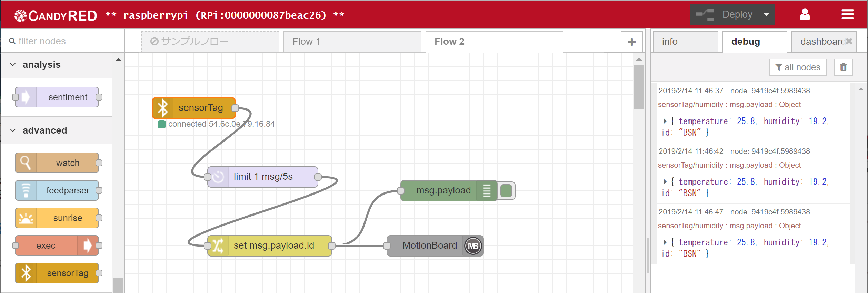Click the palette scrollbar thumb

pyautogui.click(x=118, y=285)
